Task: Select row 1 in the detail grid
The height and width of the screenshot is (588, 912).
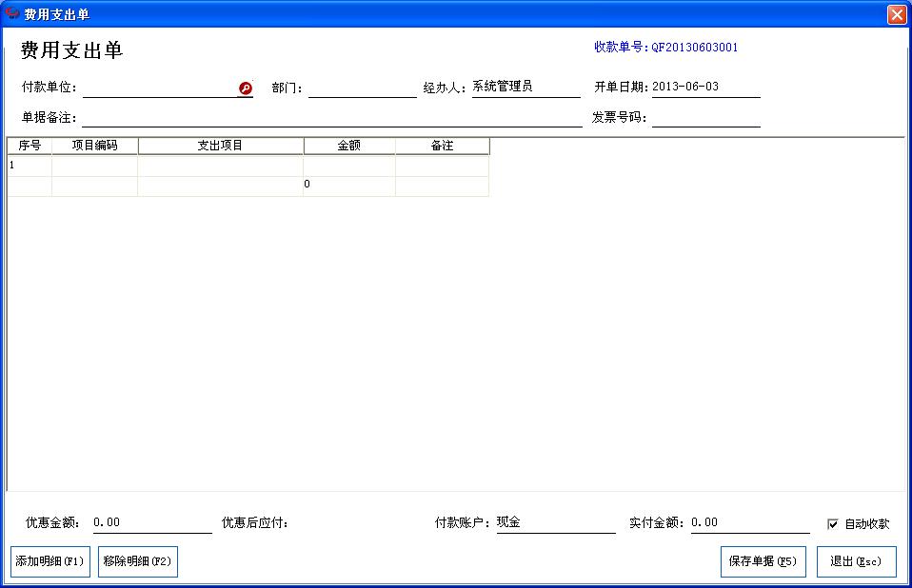Action: click(29, 164)
